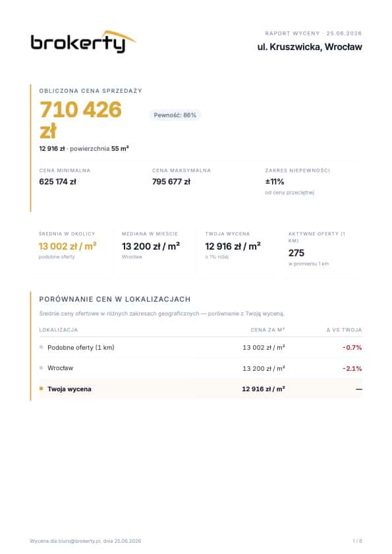Click the Cena minimalna 625 174 zł value
392x554 pixels.
[x=57, y=182]
